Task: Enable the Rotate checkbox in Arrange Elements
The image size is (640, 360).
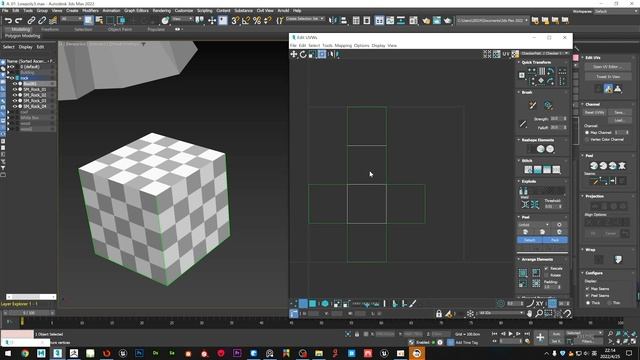Action: (546, 275)
